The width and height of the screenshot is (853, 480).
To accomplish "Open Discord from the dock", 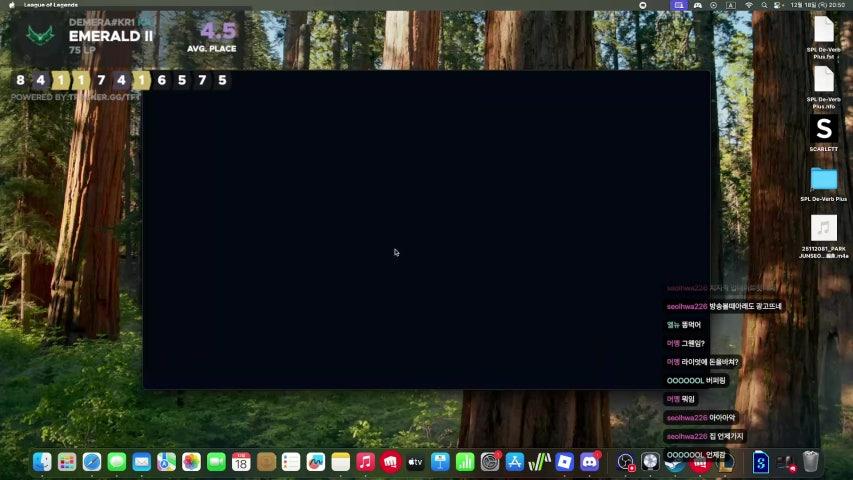I will pos(590,462).
